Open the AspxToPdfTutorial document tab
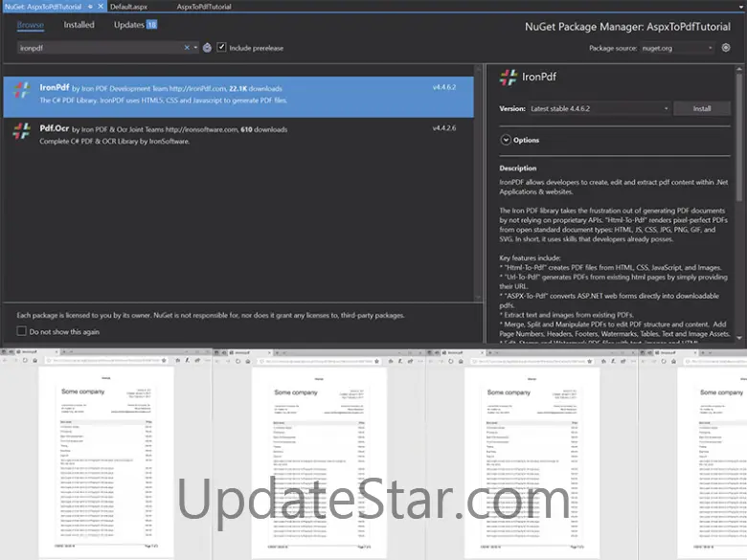The width and height of the screenshot is (747, 560). click(204, 7)
